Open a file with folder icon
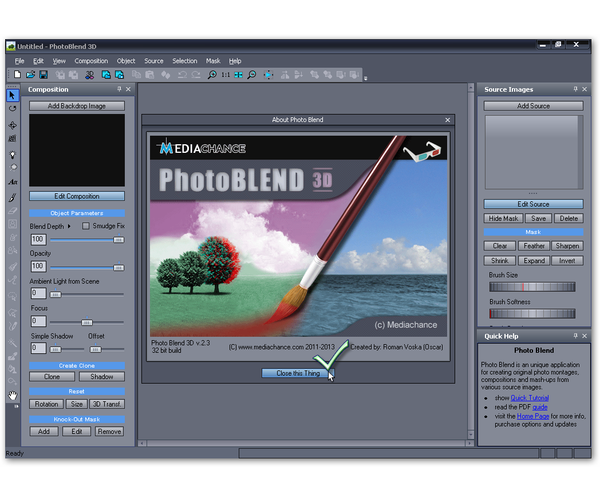 (x=30, y=75)
